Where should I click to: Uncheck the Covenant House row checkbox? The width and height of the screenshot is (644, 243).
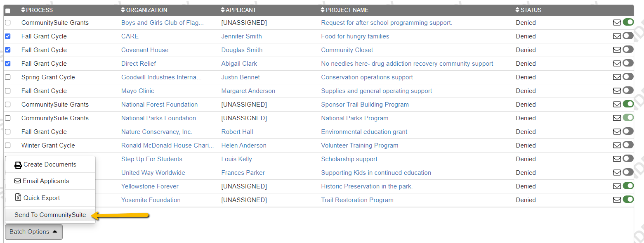(7, 50)
